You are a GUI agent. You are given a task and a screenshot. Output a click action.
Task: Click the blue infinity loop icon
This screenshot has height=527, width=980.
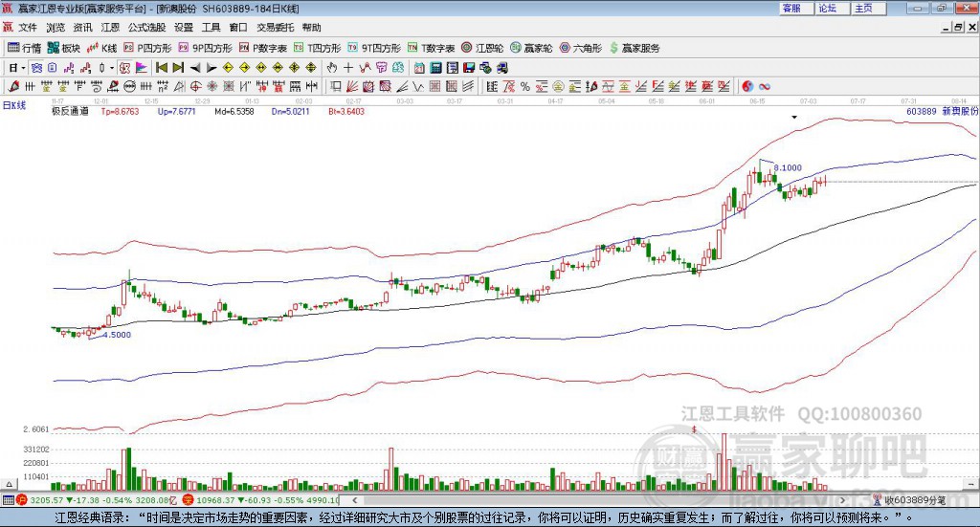pos(765,87)
